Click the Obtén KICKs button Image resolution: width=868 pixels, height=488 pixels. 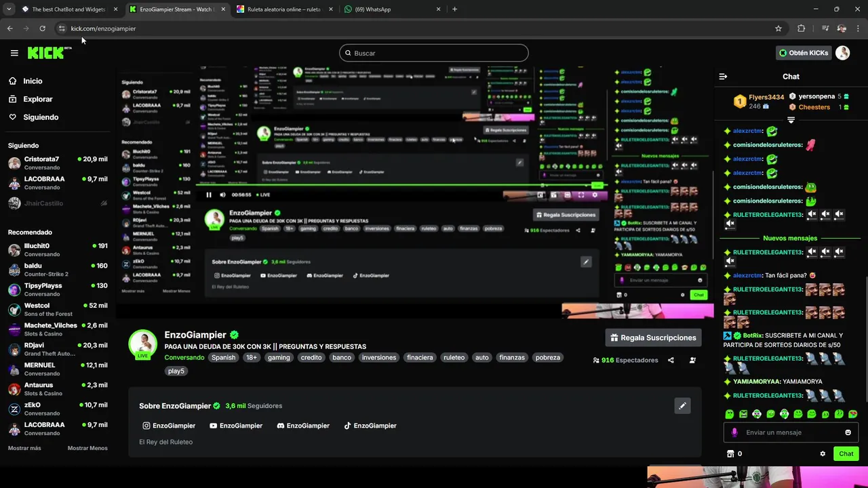coord(804,53)
